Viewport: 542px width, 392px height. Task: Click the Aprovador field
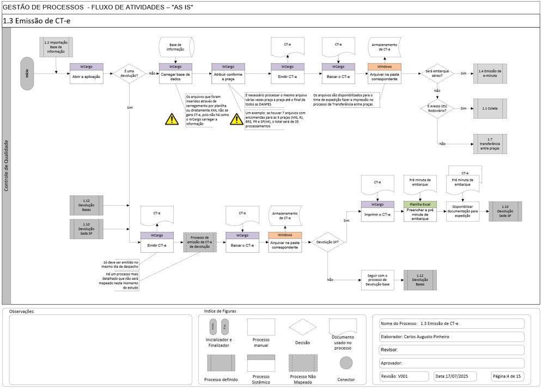click(x=452, y=363)
